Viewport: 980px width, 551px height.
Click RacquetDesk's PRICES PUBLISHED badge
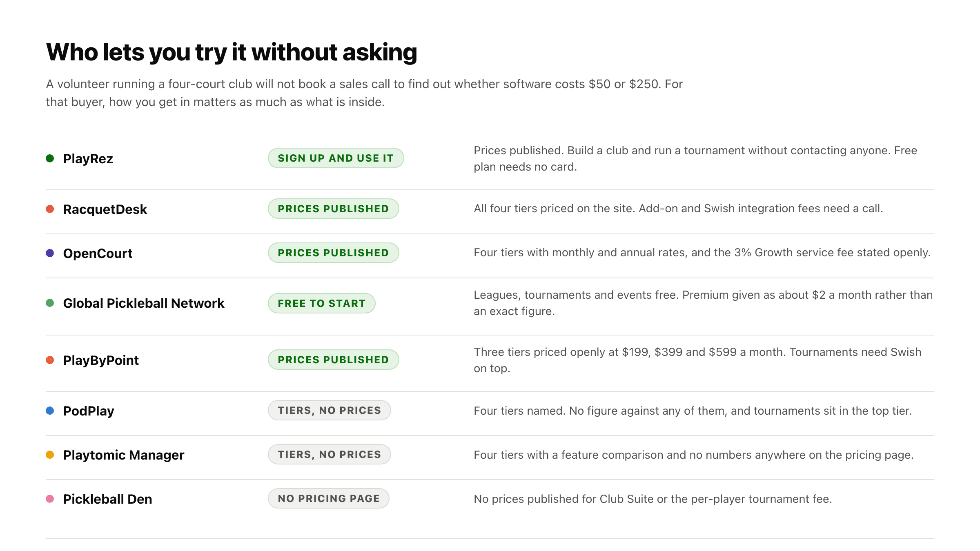click(x=333, y=209)
